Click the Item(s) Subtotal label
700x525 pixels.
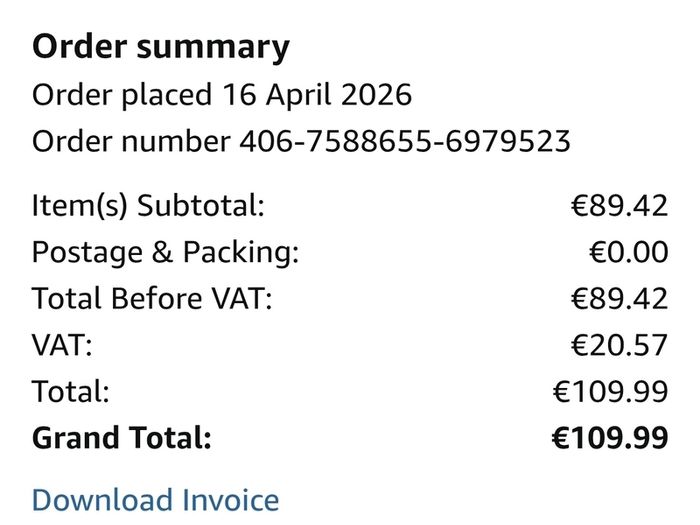(148, 207)
